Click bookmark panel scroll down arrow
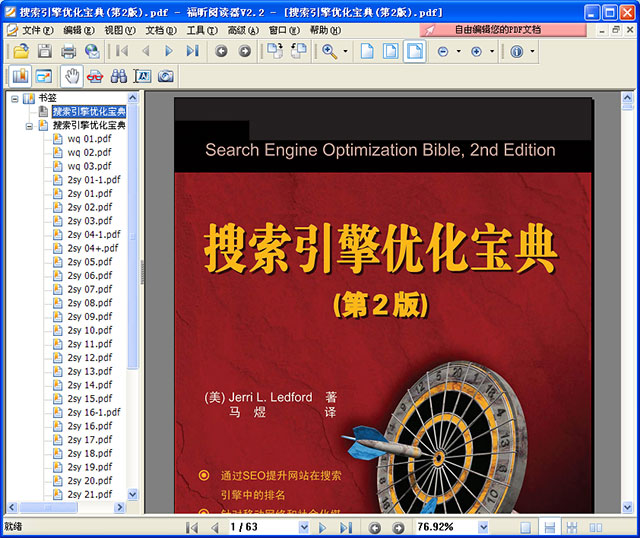This screenshot has height=538, width=640. [133, 495]
